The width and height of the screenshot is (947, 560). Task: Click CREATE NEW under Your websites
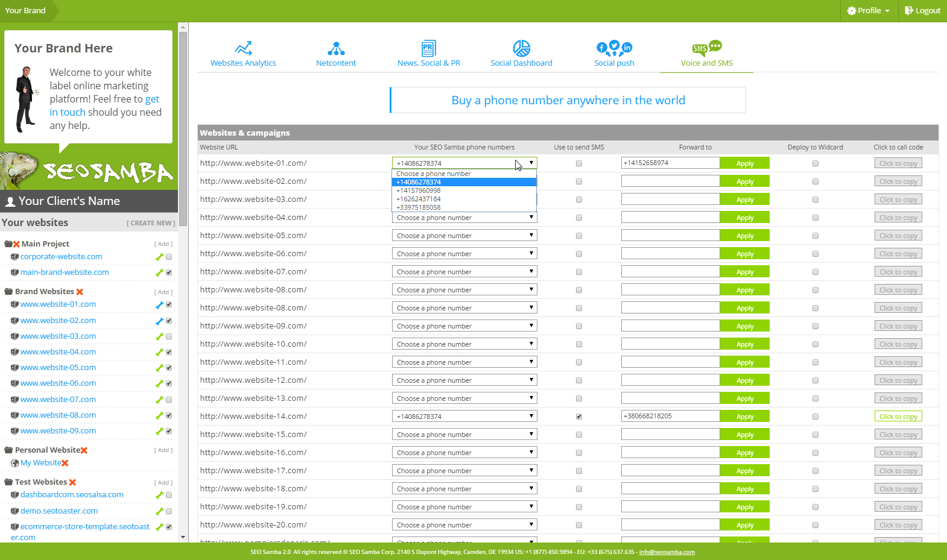151,223
